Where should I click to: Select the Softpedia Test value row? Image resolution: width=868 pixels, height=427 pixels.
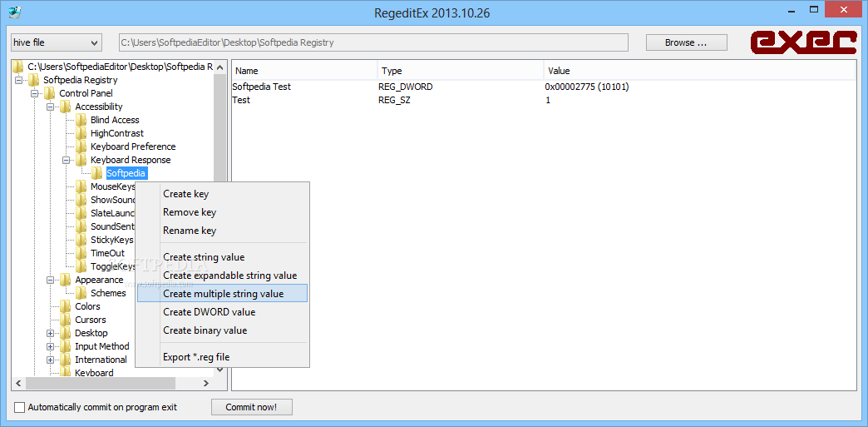544,87
